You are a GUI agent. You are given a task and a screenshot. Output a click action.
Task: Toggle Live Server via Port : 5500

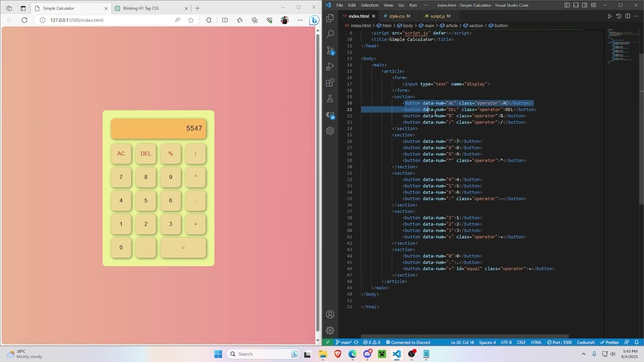pyautogui.click(x=560, y=342)
